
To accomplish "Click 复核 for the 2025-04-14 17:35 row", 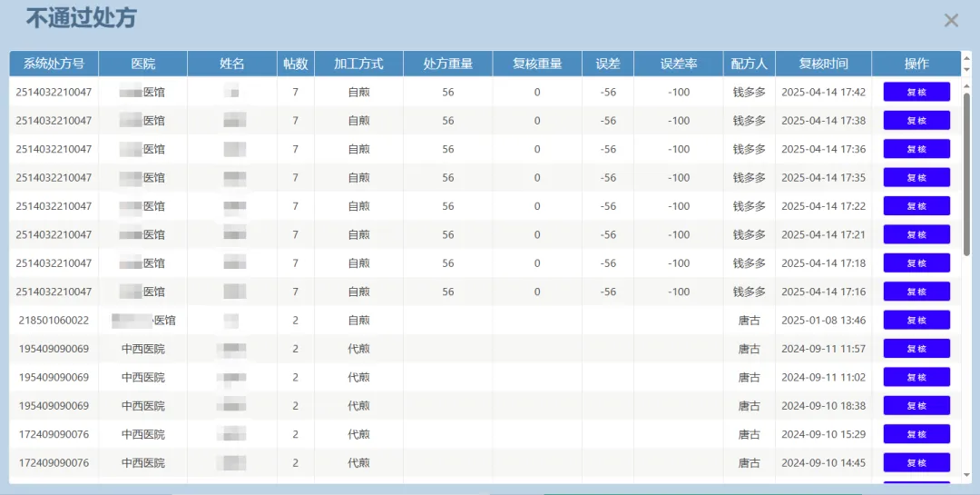I will [916, 177].
